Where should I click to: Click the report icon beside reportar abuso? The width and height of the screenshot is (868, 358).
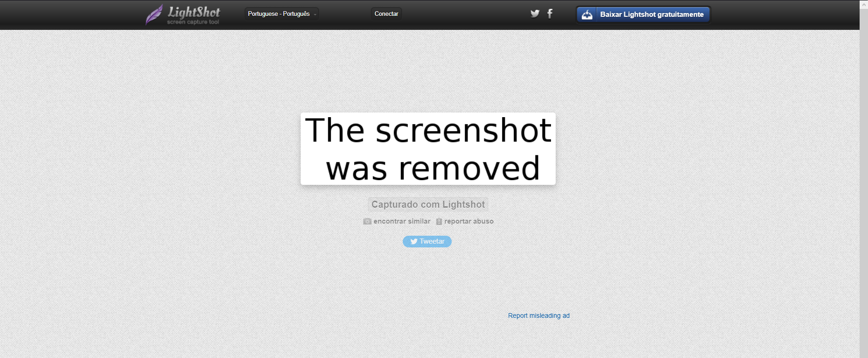pyautogui.click(x=439, y=221)
